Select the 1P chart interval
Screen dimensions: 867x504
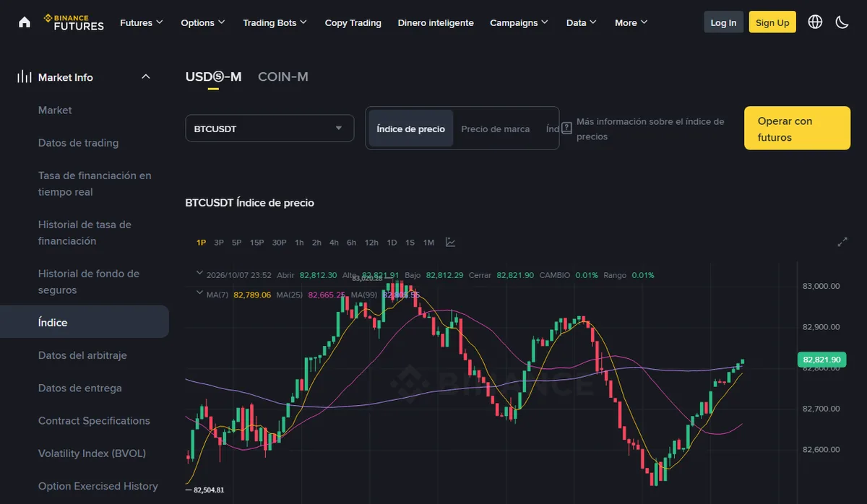202,242
